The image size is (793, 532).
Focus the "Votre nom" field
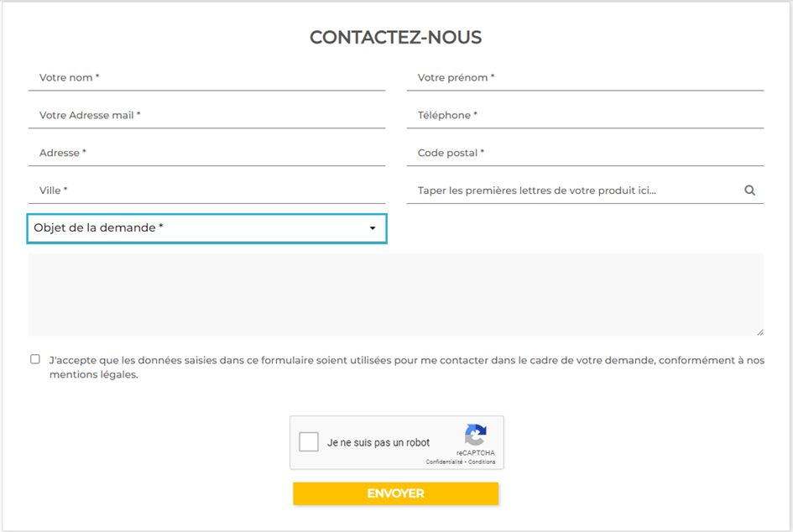(206, 78)
